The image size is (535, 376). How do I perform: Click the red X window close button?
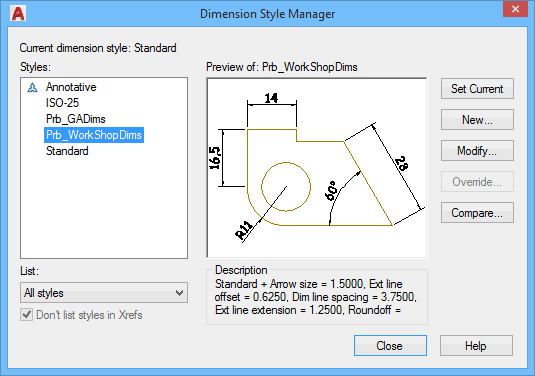click(515, 9)
